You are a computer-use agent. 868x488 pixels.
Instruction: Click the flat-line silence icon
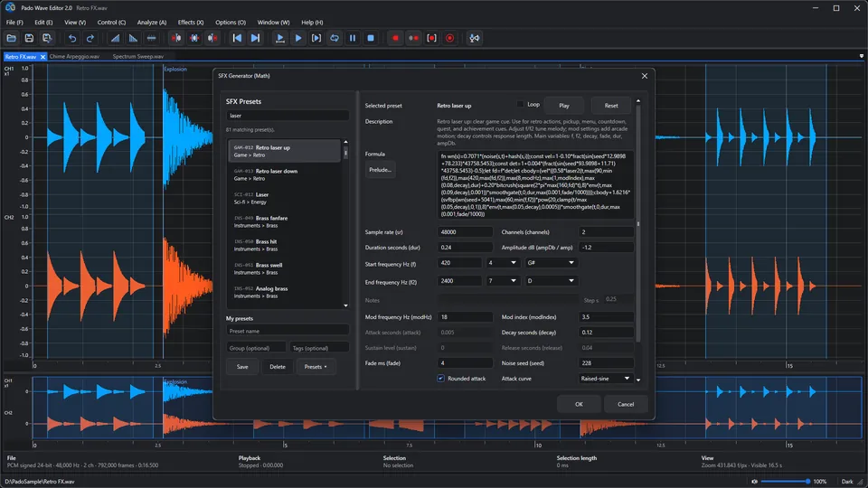coord(151,38)
